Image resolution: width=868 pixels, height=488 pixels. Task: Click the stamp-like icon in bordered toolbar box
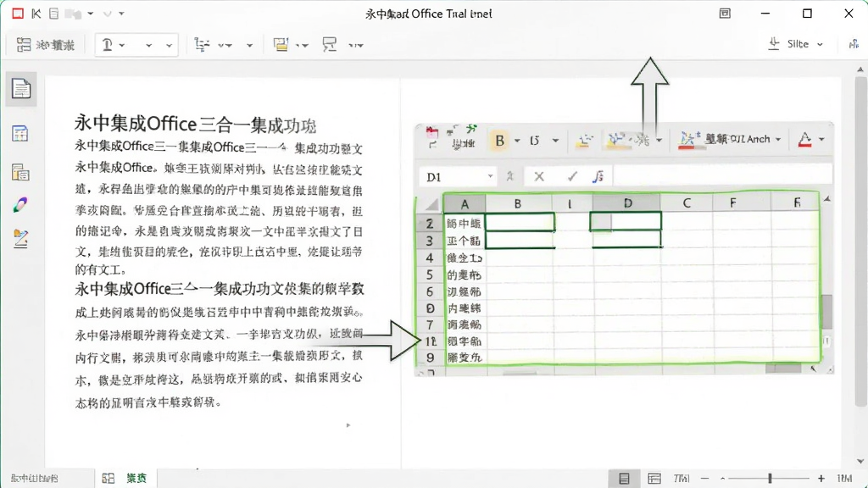[x=108, y=45]
